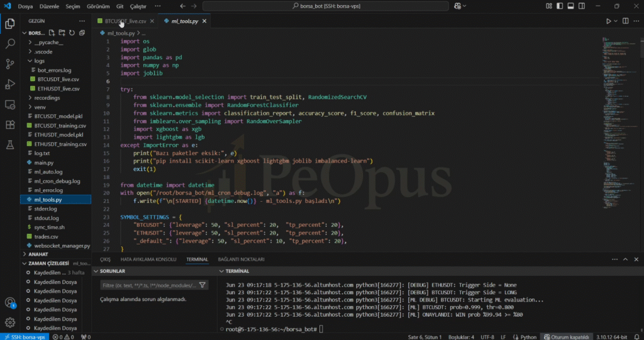This screenshot has height=340, width=644.
Task: Click the problems filter input field
Action: (x=148, y=285)
